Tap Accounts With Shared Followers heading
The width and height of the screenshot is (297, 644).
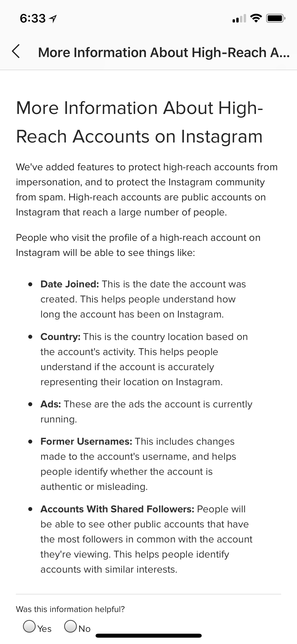117,509
